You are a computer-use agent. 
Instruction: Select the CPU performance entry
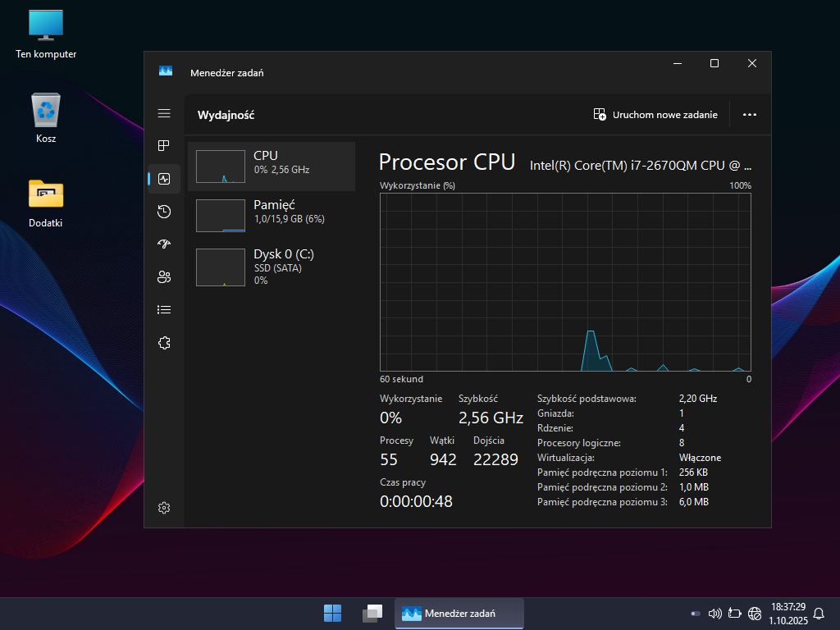(x=272, y=167)
